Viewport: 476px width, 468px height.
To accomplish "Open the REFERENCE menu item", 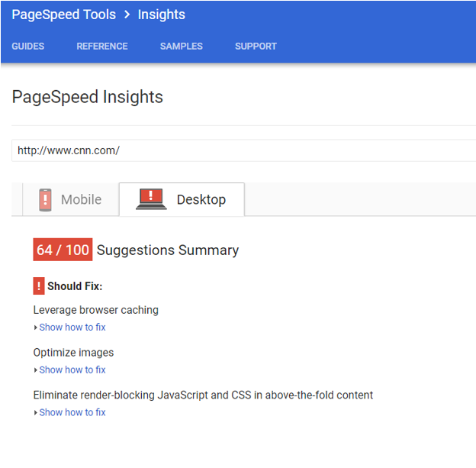I will [102, 47].
